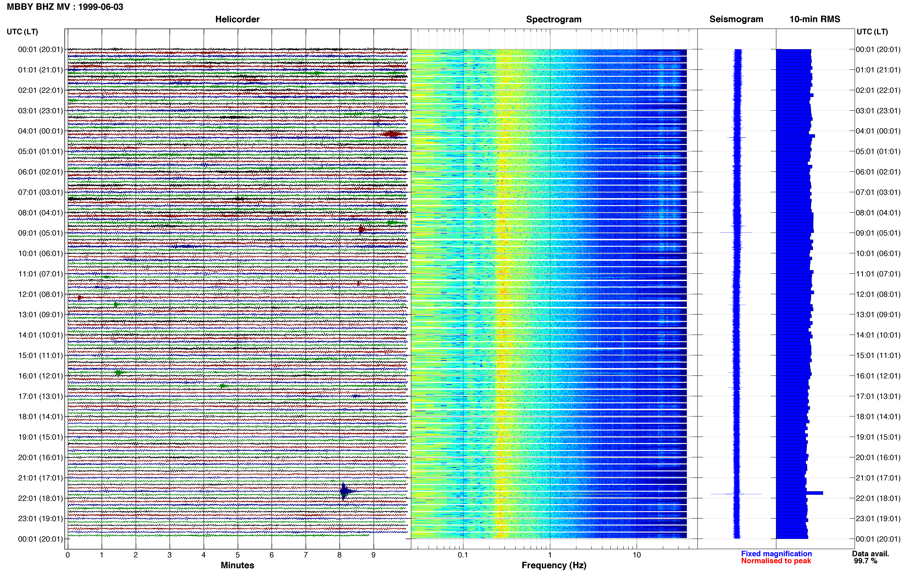
Task: Click the Helicorder panel heading
Action: tap(237, 19)
